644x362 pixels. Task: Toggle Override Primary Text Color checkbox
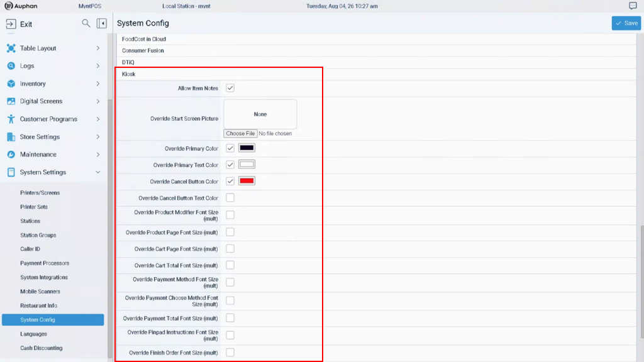(230, 165)
